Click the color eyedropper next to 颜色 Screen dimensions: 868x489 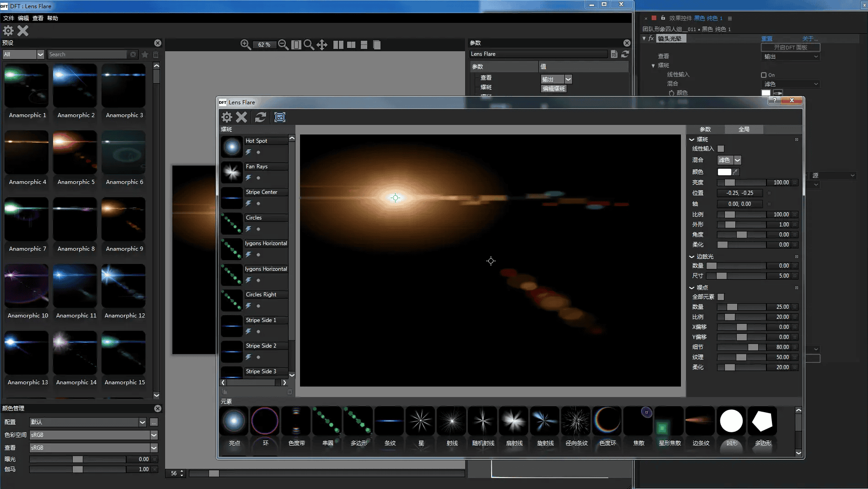tap(735, 172)
